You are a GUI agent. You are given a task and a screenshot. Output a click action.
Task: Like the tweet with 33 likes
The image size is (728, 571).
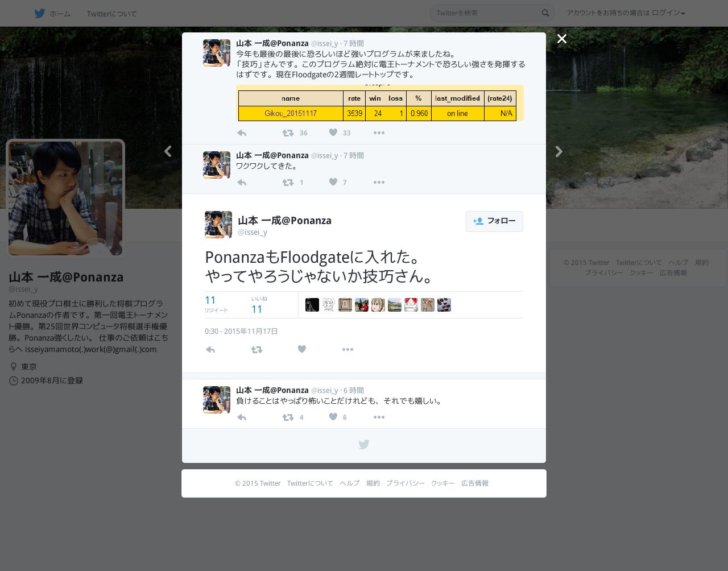[333, 133]
